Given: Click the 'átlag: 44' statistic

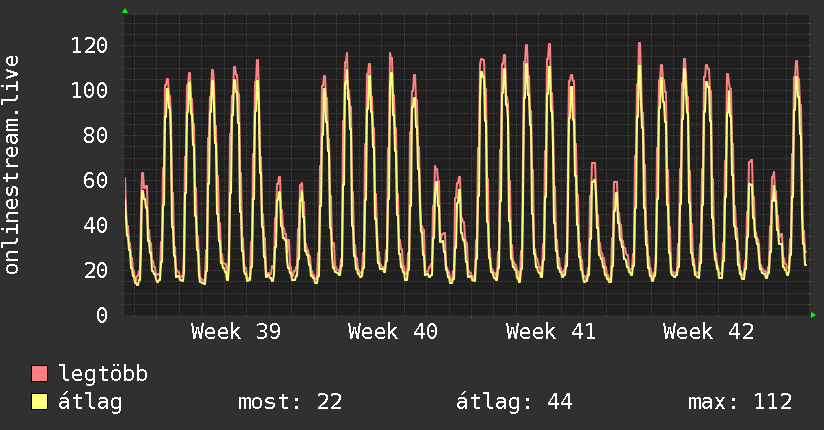Looking at the screenshot, I should click(513, 402).
